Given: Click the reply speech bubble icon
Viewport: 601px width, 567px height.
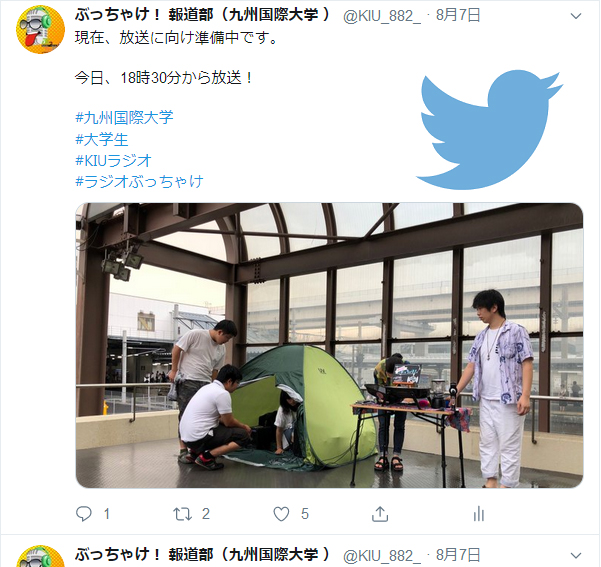Looking at the screenshot, I should click(x=84, y=514).
